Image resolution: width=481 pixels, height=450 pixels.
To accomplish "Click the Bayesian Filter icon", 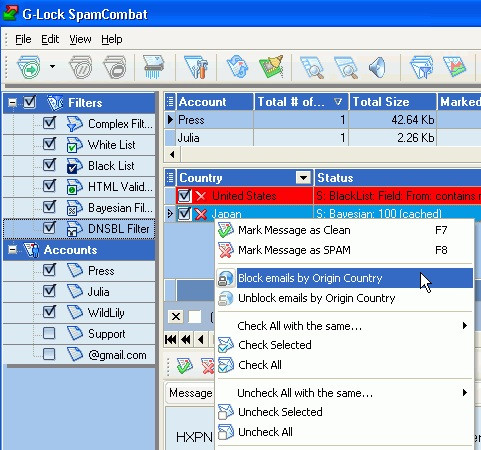I will tap(75, 208).
